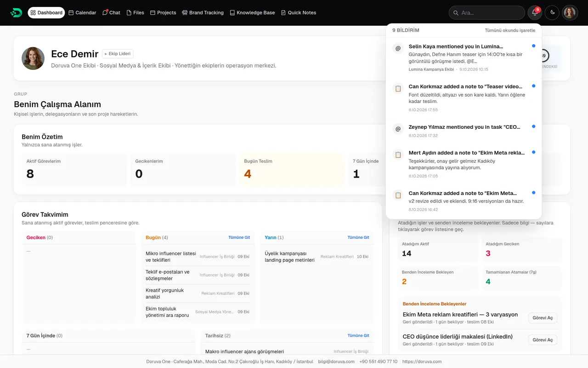
Task: Click the Ekip Lideri role badge
Action: [x=118, y=54]
